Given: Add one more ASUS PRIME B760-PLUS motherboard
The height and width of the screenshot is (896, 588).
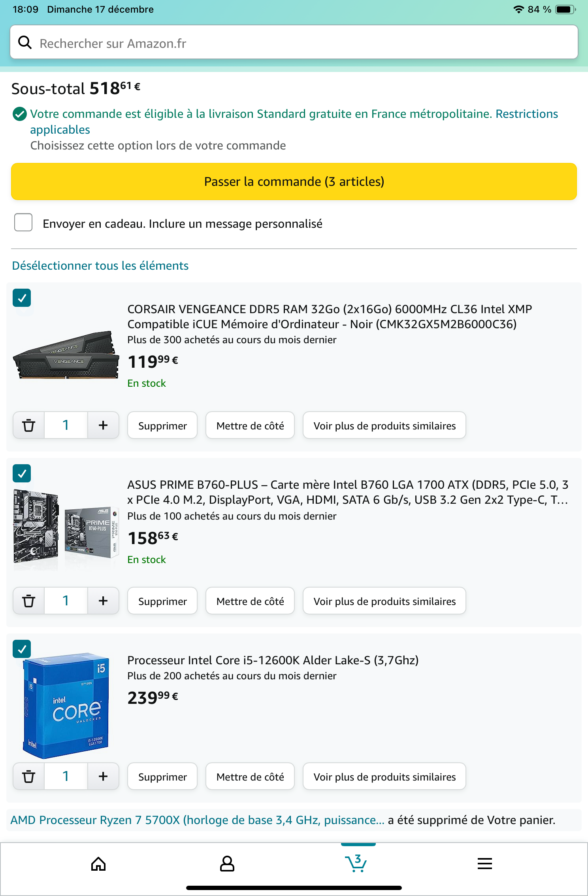Looking at the screenshot, I should click(x=103, y=601).
